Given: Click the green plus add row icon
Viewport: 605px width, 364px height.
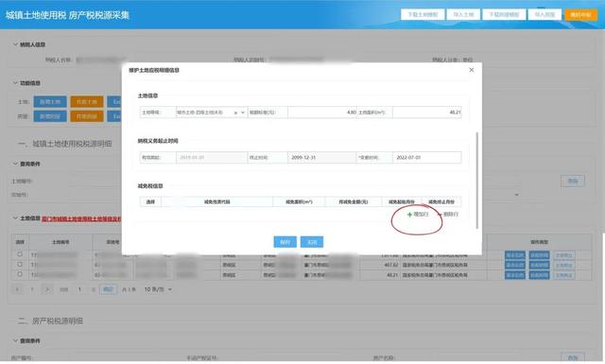Looking at the screenshot, I should (x=409, y=215).
